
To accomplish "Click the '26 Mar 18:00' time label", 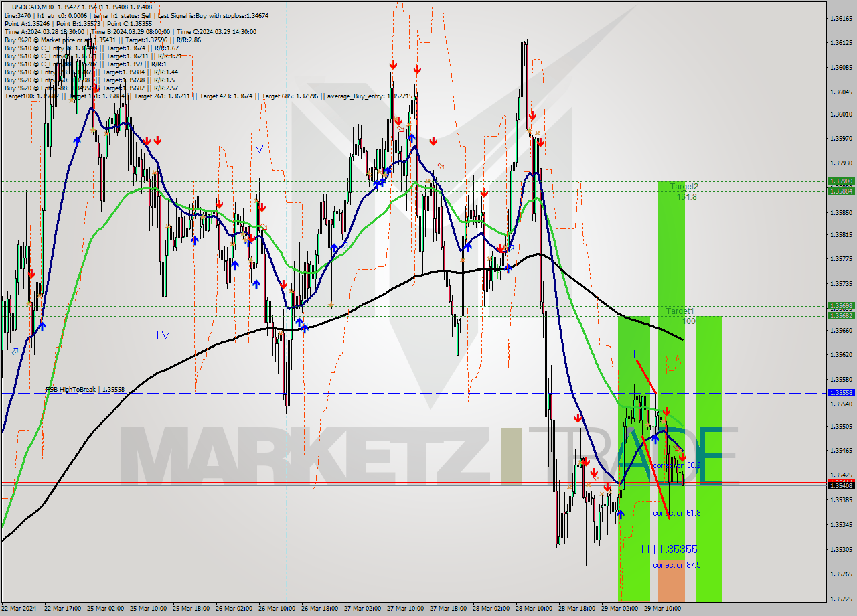I will (319, 609).
